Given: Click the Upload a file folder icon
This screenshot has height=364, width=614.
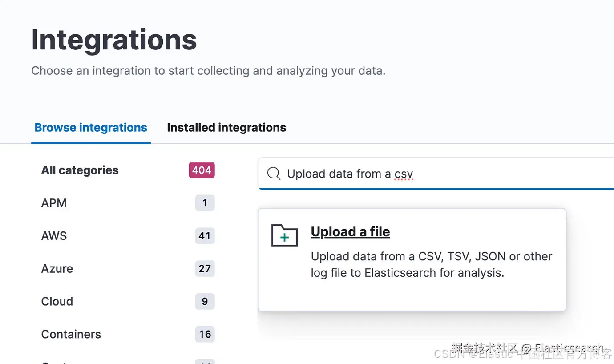Looking at the screenshot, I should pos(284,235).
